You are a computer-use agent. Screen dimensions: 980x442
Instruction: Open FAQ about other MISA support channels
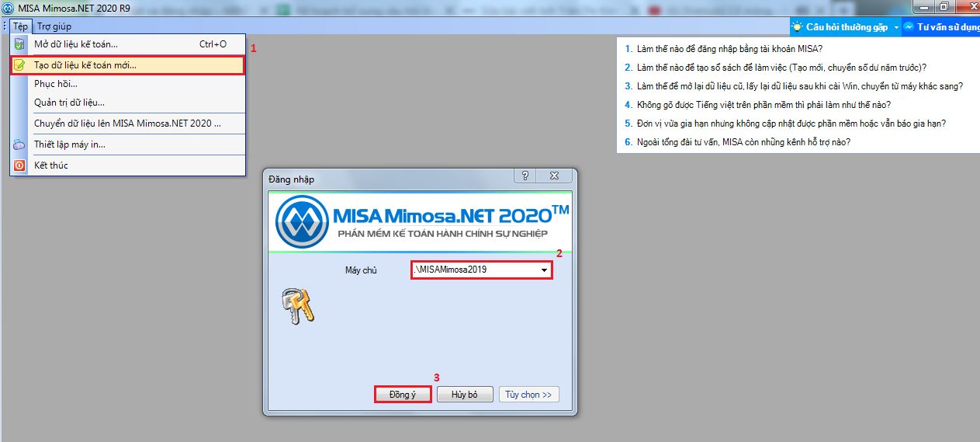point(743,142)
